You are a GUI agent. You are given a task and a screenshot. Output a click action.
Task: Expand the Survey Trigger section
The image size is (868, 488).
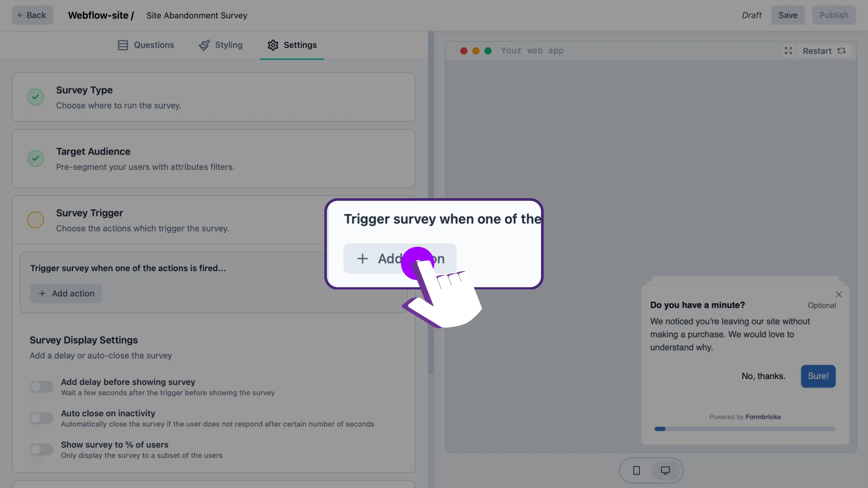tap(213, 219)
